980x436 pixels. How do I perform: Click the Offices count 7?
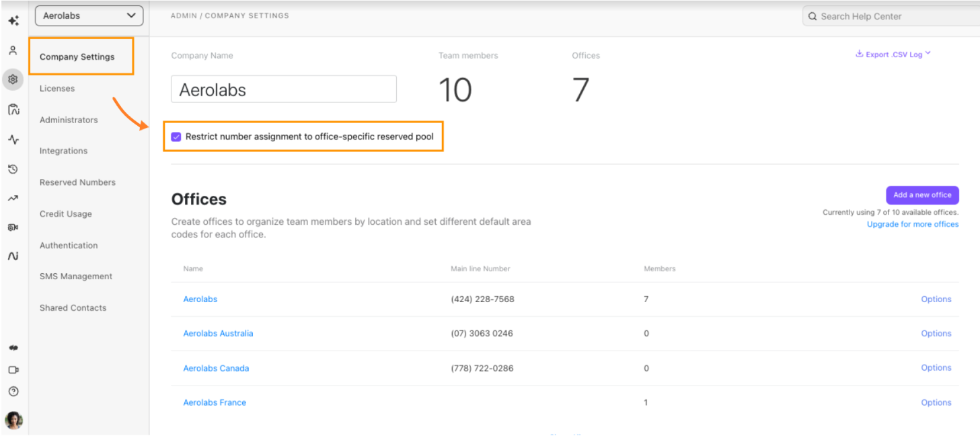click(581, 89)
